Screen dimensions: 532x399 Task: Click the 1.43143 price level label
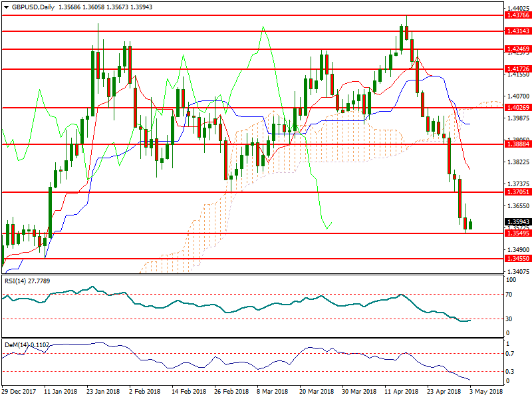517,31
